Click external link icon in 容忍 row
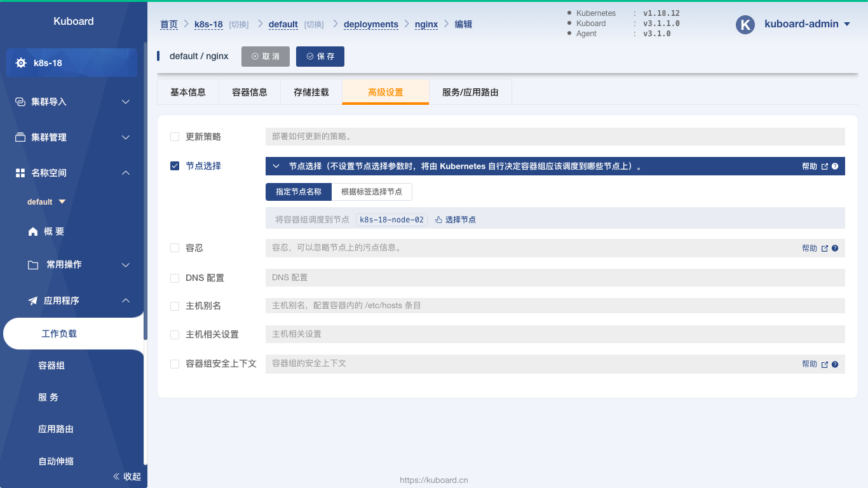The width and height of the screenshot is (868, 488). click(825, 248)
